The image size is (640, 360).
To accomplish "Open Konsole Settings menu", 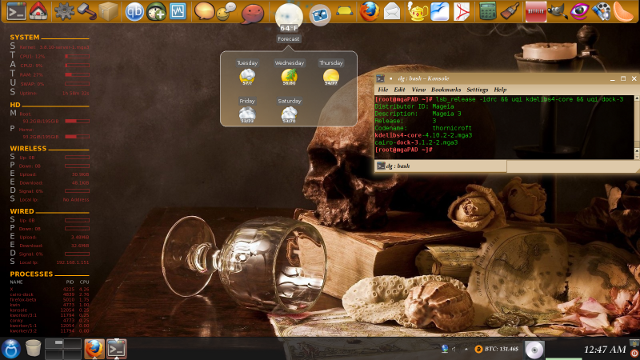I will pos(477,89).
